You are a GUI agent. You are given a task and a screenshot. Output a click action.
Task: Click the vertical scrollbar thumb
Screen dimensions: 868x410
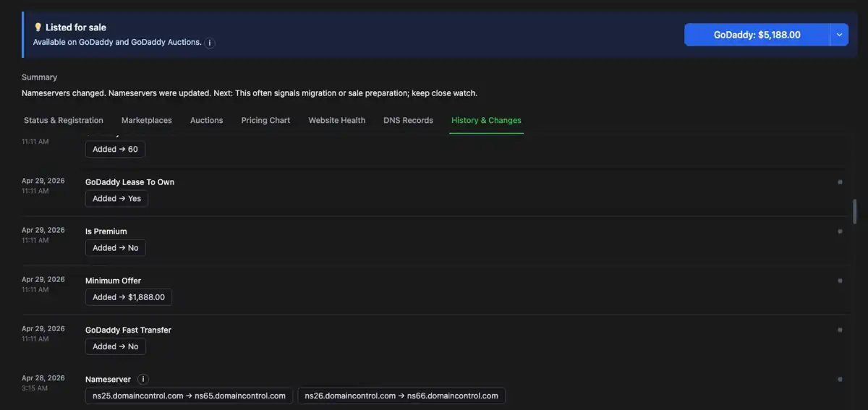(854, 210)
